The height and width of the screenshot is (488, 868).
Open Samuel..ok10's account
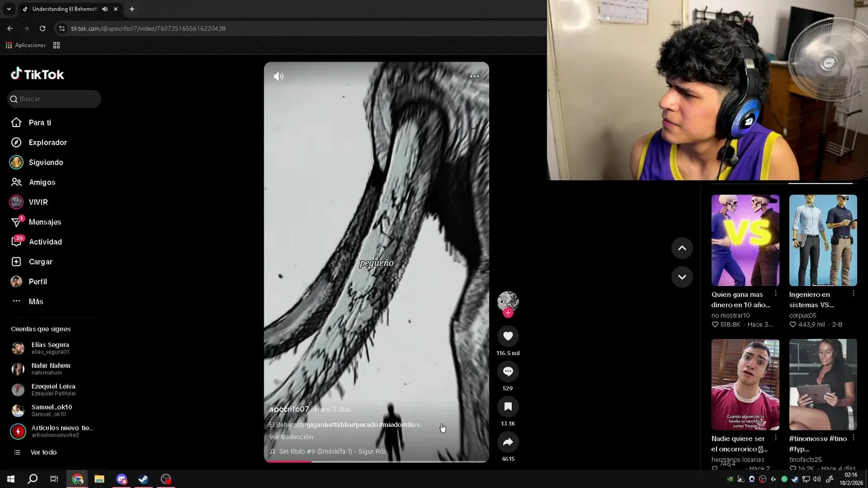coord(42,410)
